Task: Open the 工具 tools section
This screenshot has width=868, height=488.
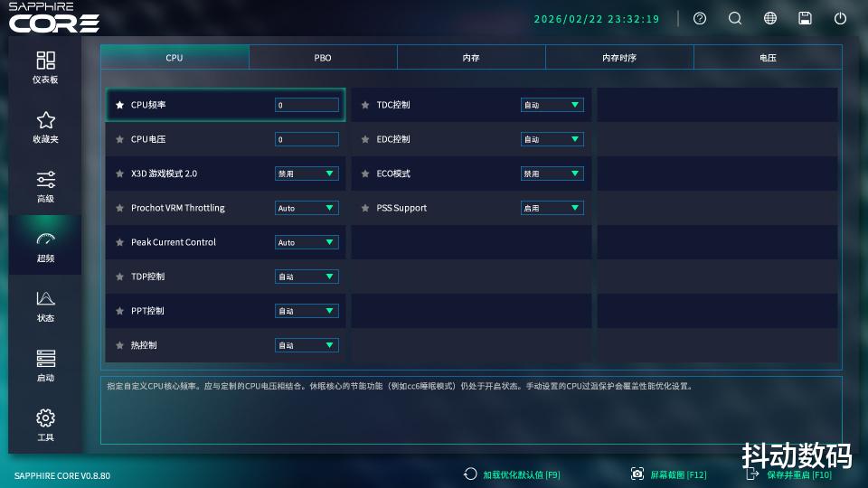Action: point(45,425)
